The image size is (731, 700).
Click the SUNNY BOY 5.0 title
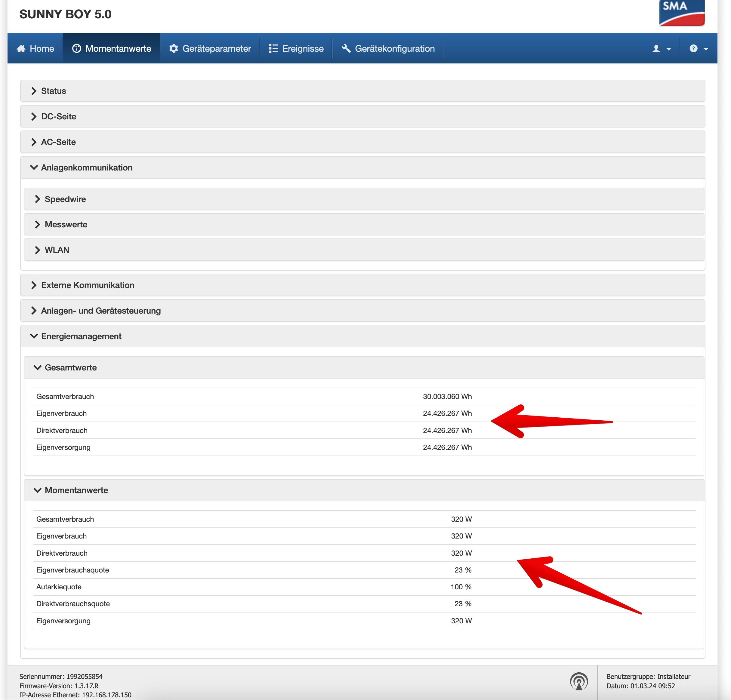tap(65, 14)
